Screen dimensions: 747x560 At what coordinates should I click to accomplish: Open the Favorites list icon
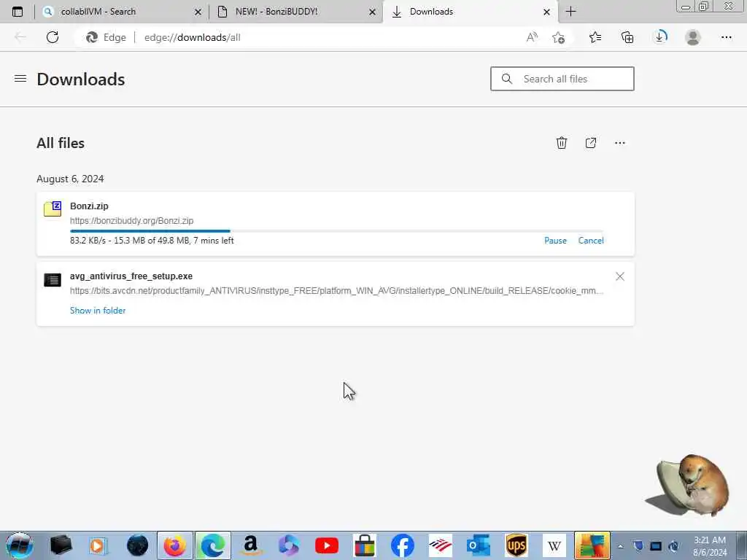click(595, 37)
